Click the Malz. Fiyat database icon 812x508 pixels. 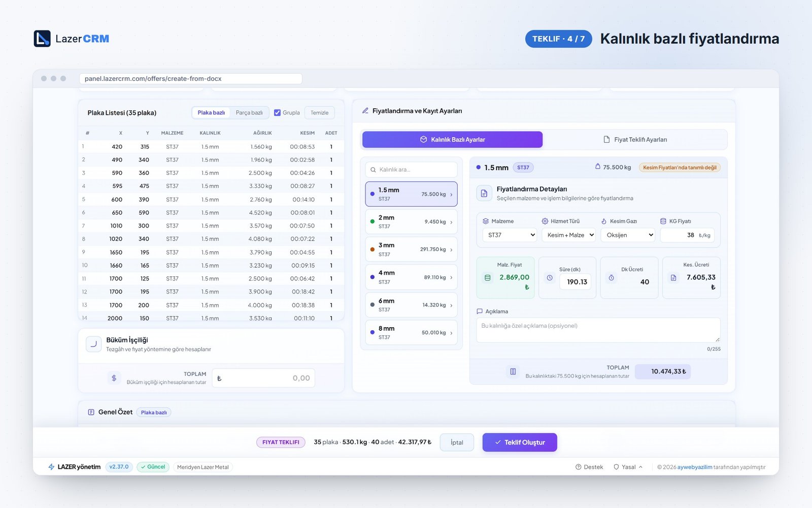click(x=488, y=278)
